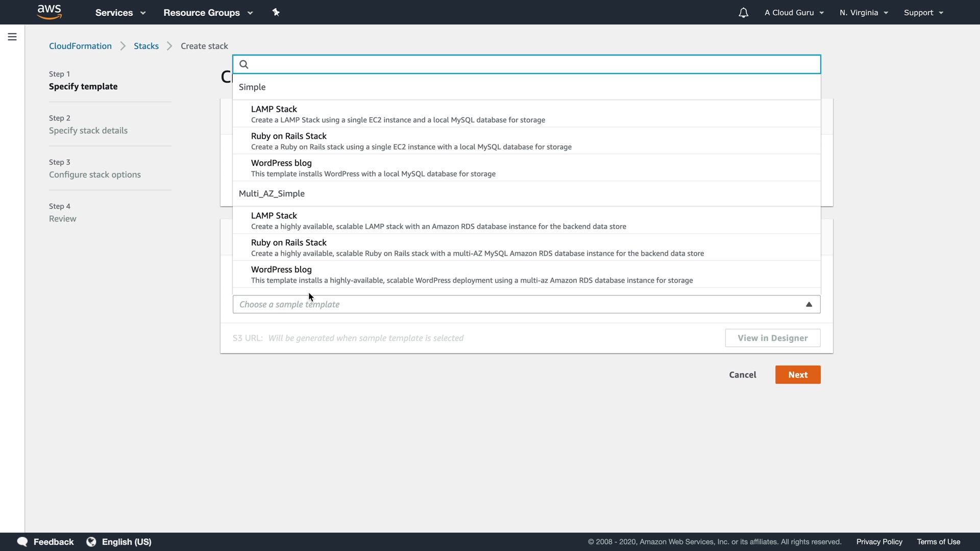Focus the template search input field
The image size is (980, 551).
tap(531, 64)
